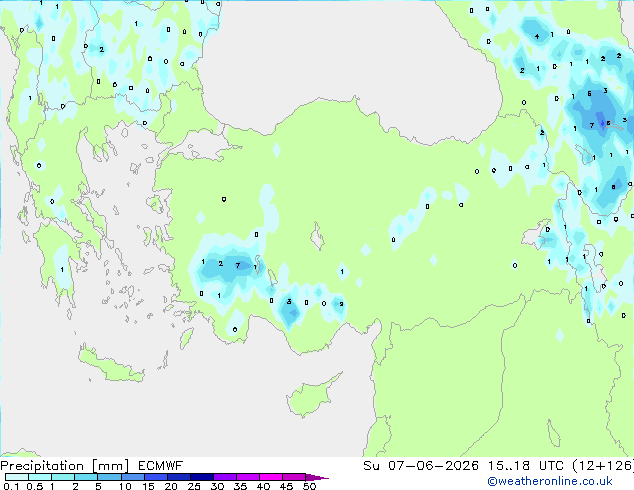Pick the 10–15 mm blue legend swatch
The image size is (634, 490).
[132, 477]
